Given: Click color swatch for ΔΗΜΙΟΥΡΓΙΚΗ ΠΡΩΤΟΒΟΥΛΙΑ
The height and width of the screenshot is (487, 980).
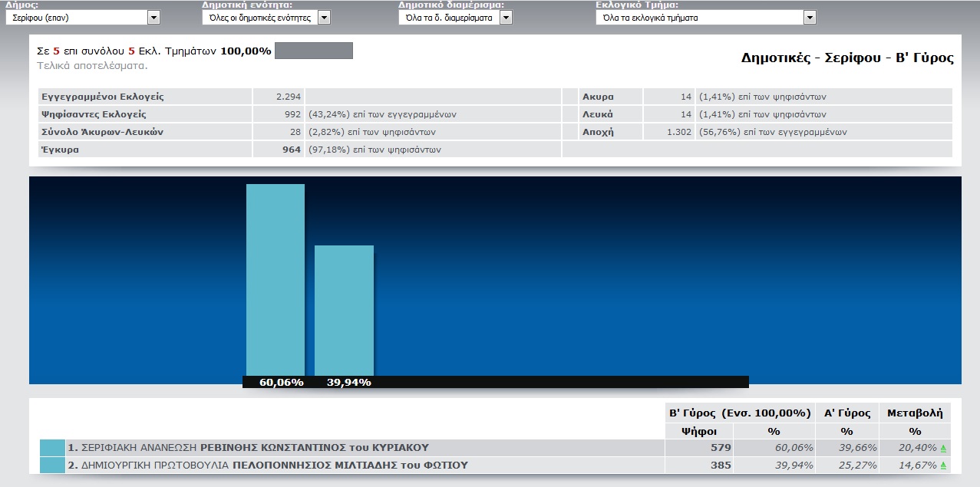Looking at the screenshot, I should pyautogui.click(x=52, y=466).
